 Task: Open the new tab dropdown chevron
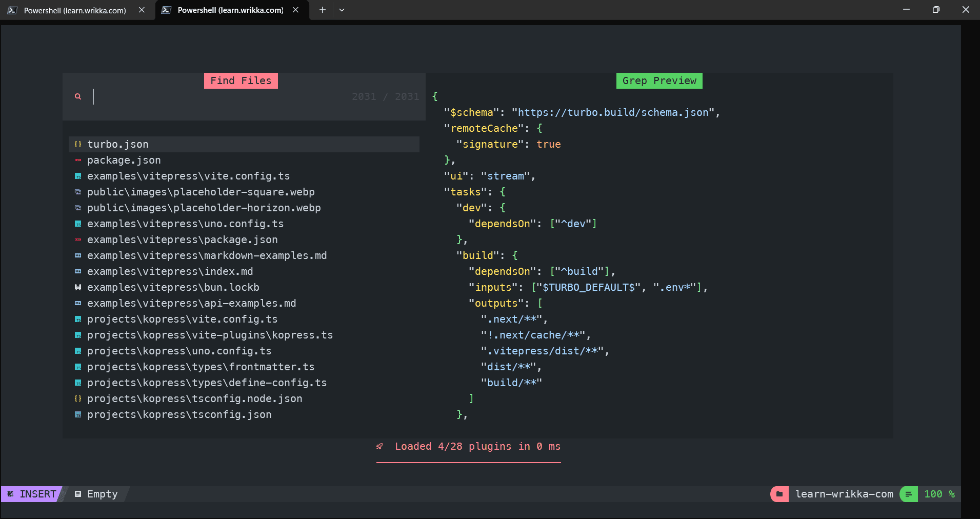[x=342, y=10]
